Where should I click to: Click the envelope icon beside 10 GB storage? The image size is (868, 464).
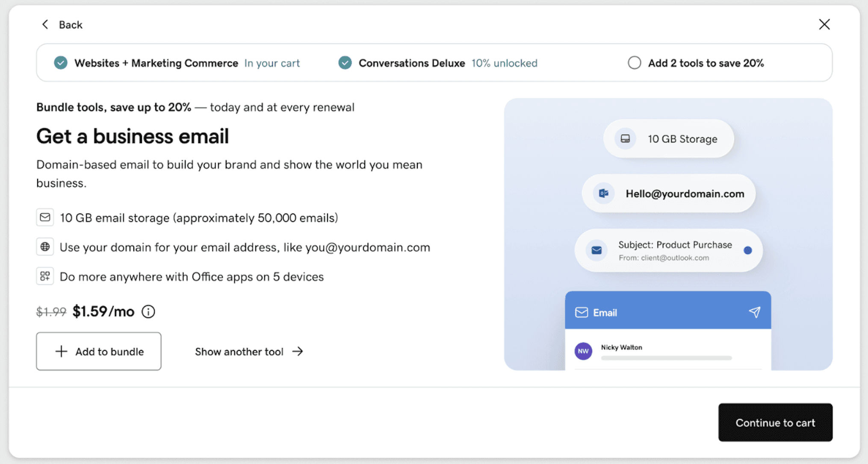click(x=45, y=217)
